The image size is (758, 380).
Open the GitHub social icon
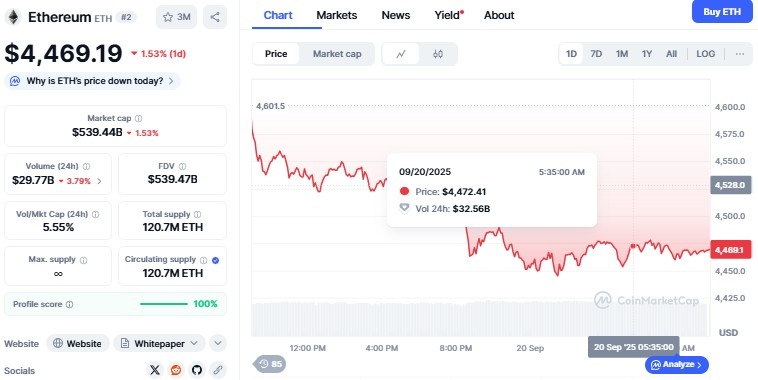point(196,370)
